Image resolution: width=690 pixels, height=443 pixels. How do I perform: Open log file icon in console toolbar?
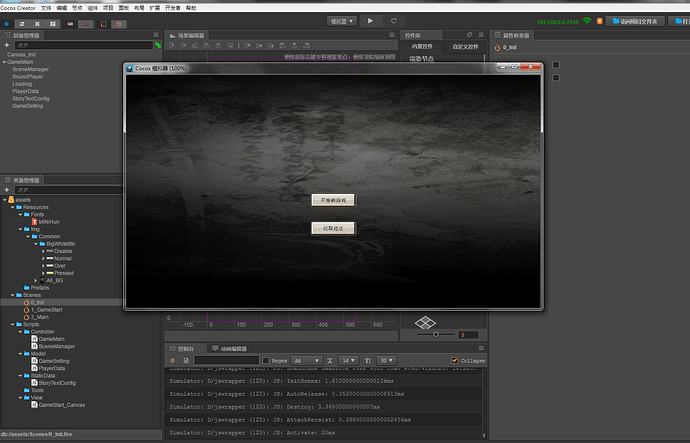click(x=186, y=360)
